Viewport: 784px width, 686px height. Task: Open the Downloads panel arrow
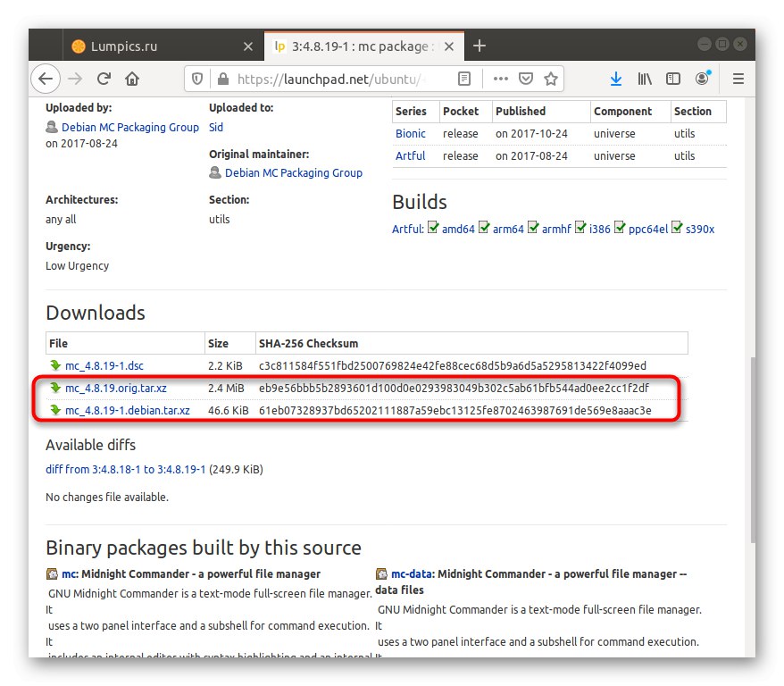(x=616, y=79)
